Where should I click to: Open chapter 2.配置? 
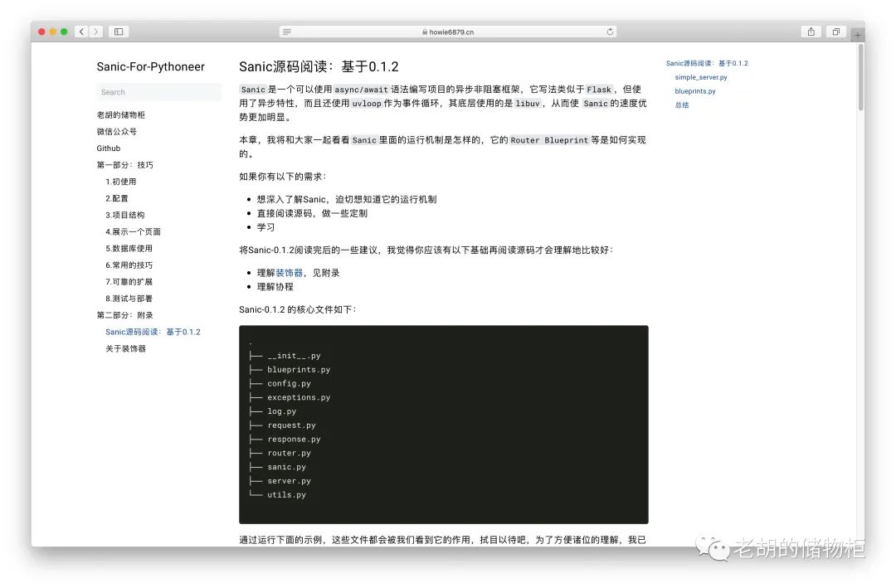(117, 198)
